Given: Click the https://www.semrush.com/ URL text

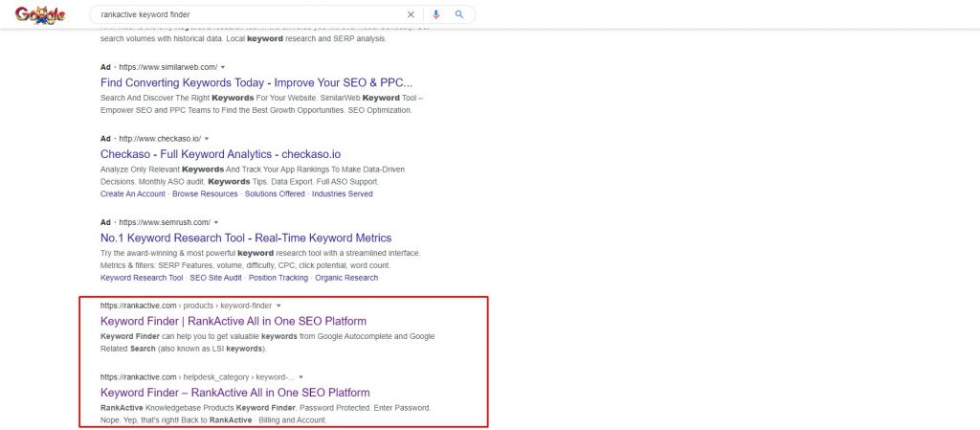Looking at the screenshot, I should [165, 222].
